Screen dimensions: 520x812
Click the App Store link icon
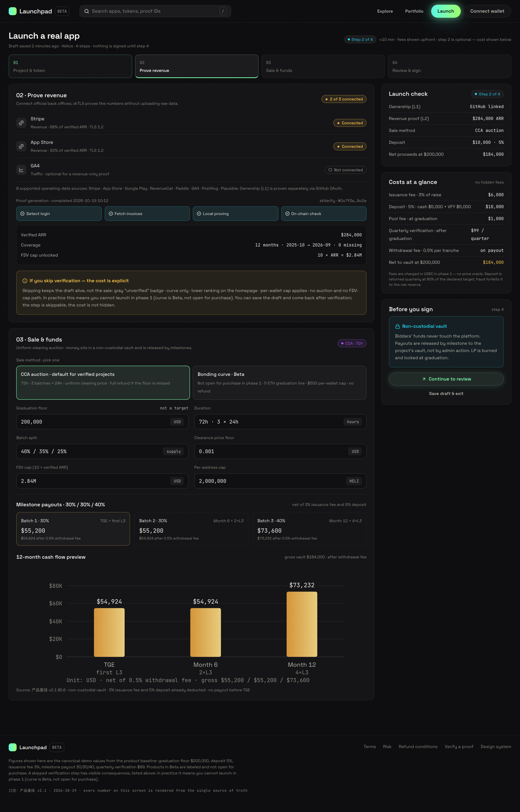[21, 146]
